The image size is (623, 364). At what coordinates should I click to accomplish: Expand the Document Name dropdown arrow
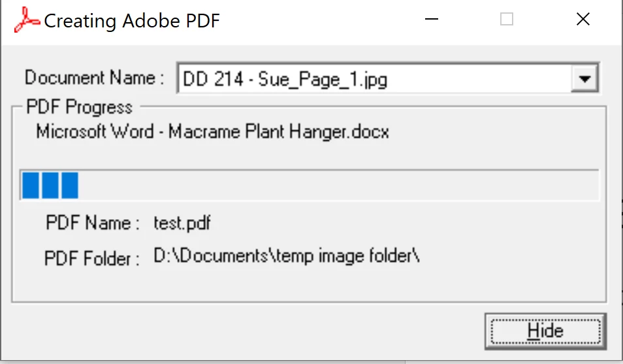click(584, 78)
